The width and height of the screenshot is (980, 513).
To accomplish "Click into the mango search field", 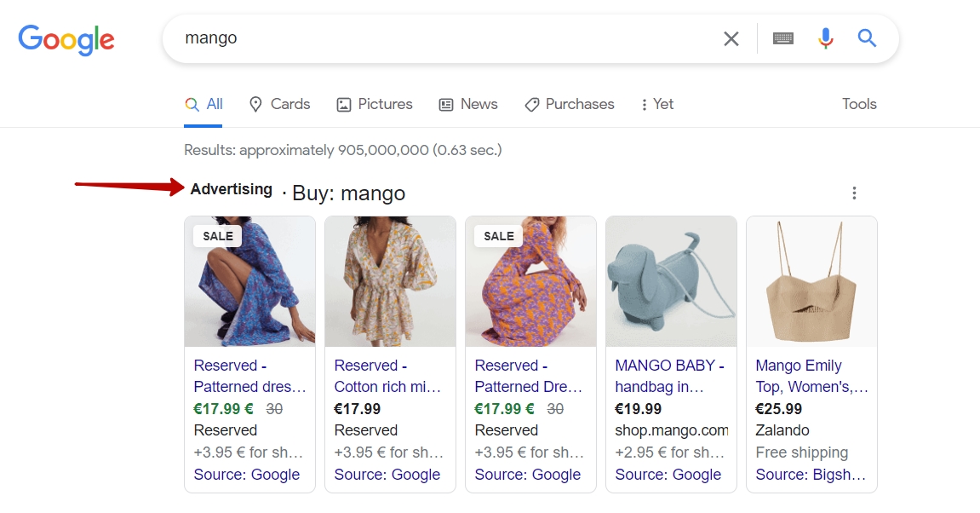I will (x=426, y=38).
